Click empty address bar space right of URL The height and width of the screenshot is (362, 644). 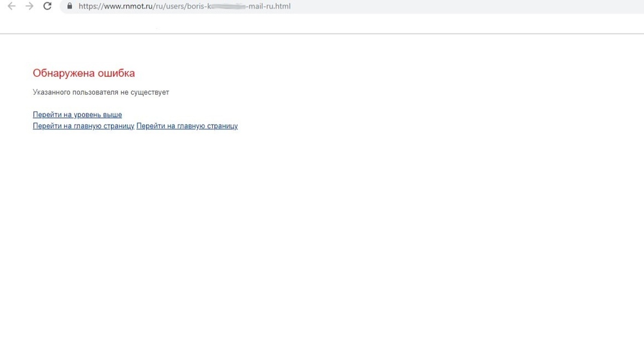(453, 7)
